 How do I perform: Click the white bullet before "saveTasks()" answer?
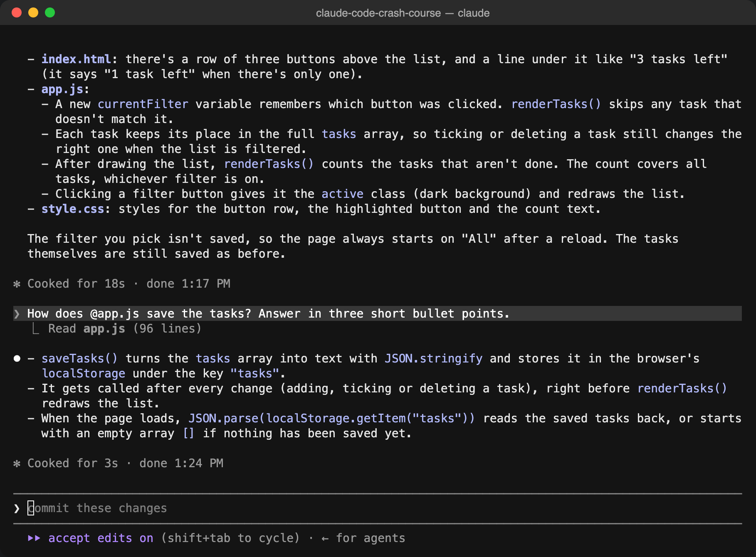[17, 358]
